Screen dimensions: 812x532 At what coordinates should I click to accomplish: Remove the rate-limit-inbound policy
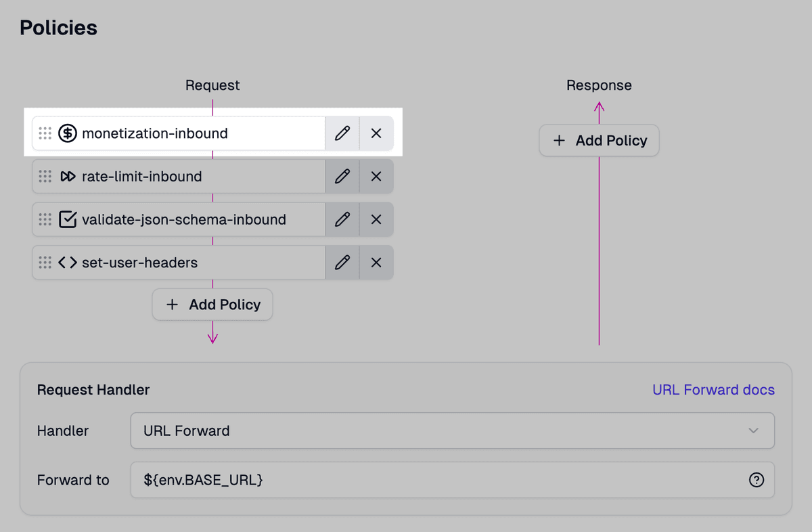376,176
